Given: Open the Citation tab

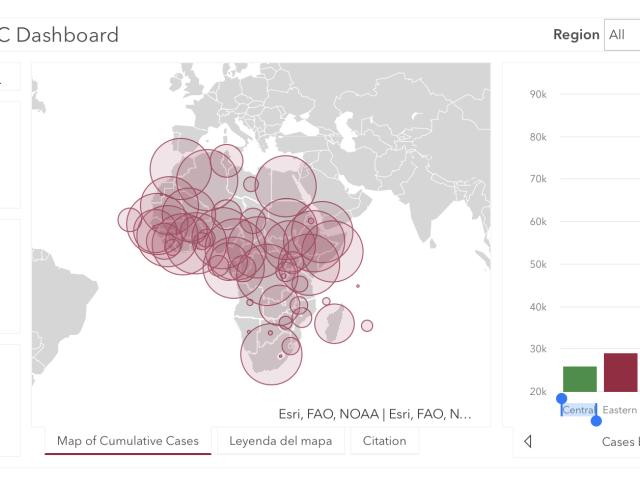Looking at the screenshot, I should tap(384, 441).
